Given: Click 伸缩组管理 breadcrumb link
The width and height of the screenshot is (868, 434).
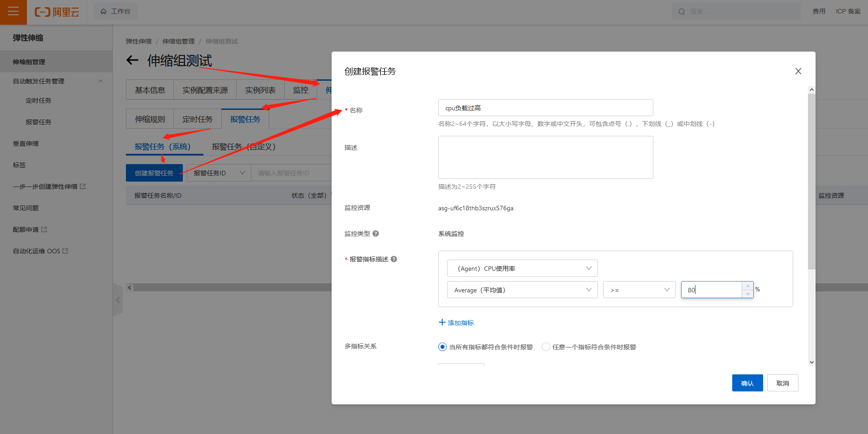Looking at the screenshot, I should coord(178,41).
